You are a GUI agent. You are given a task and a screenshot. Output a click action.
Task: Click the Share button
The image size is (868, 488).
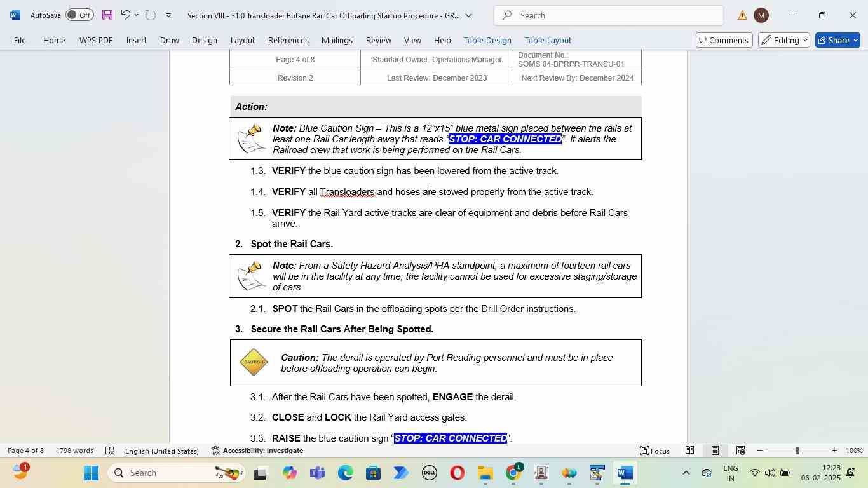[x=837, y=40]
